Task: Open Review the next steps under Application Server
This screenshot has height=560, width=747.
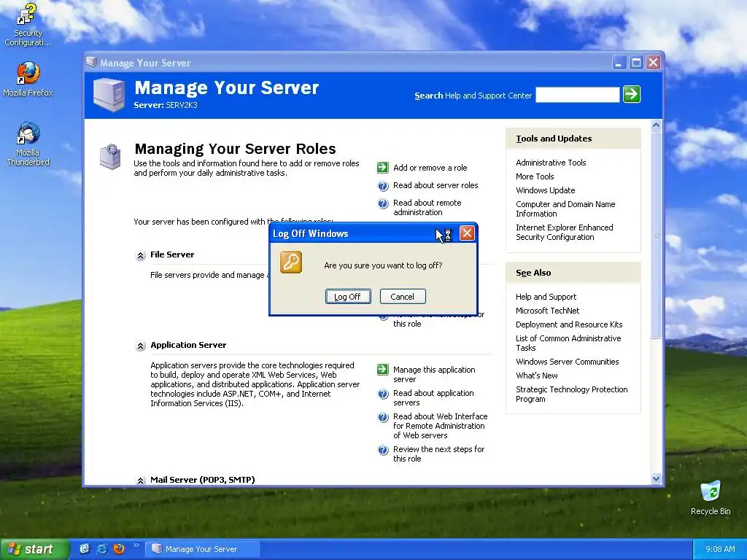Action: pyautogui.click(x=438, y=454)
